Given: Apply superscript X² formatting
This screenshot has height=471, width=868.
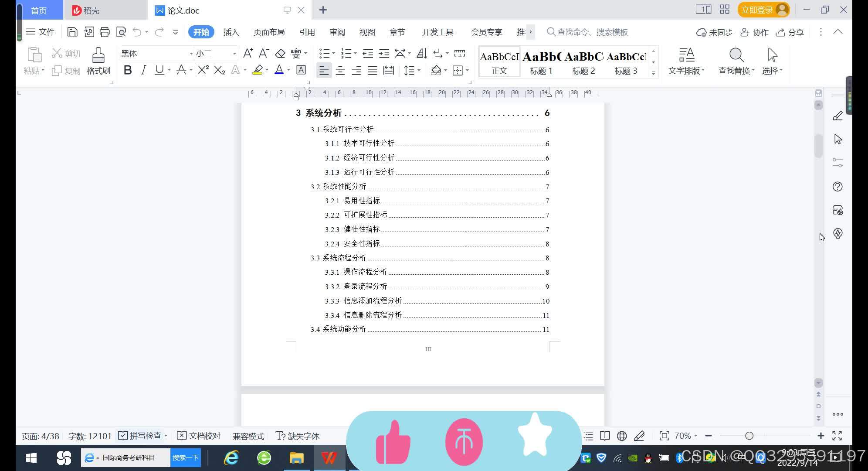Looking at the screenshot, I should tap(203, 70).
